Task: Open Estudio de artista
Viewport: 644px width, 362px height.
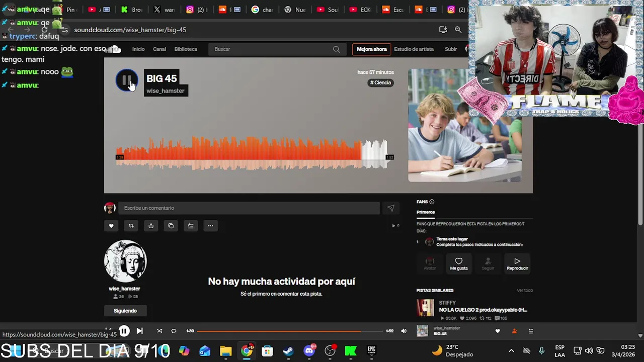Action: coord(414,49)
